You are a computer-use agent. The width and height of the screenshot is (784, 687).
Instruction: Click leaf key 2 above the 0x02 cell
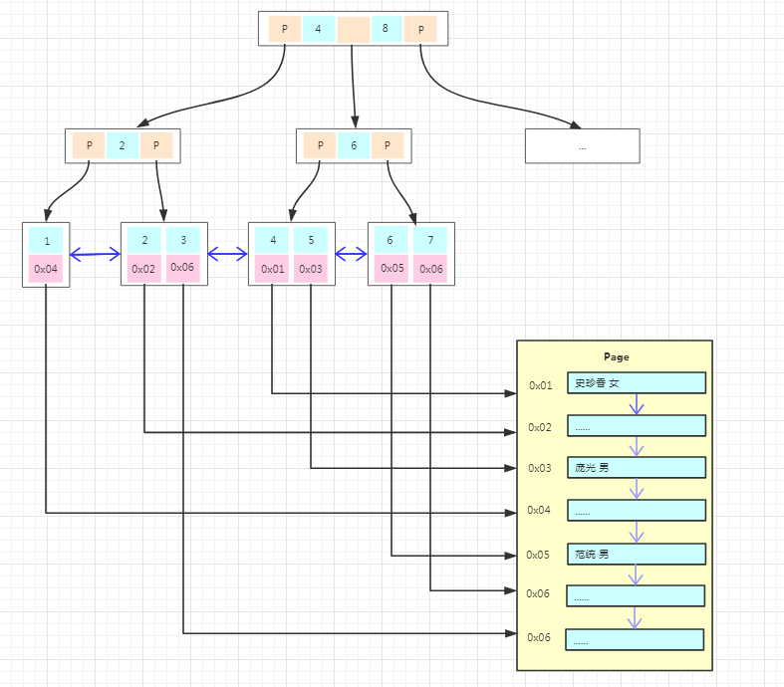click(x=144, y=240)
